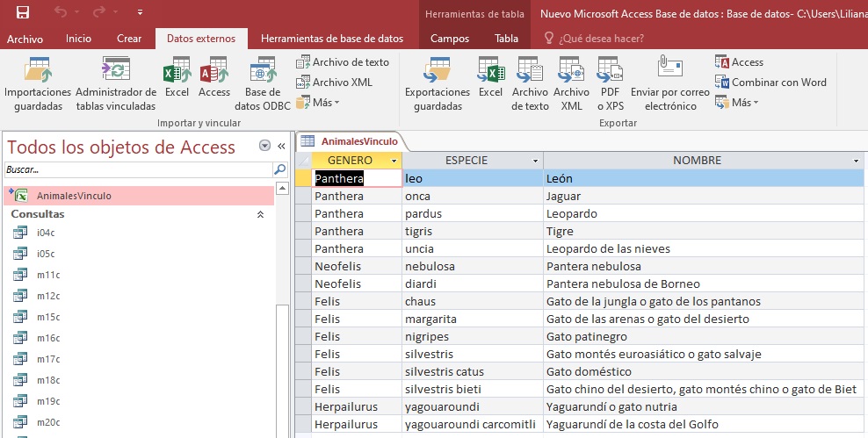Open Herramientas de base de datos tab
868x438 pixels.
(x=332, y=39)
